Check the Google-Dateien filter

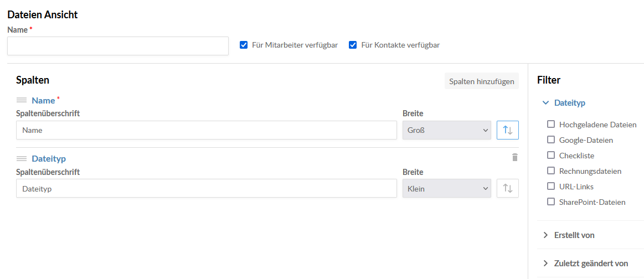pyautogui.click(x=551, y=140)
